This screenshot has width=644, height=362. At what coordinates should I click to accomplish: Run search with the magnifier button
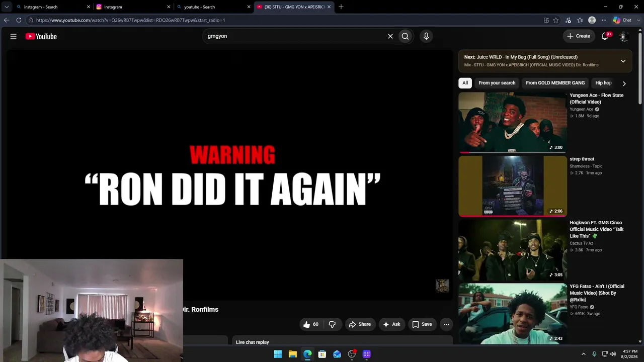[x=405, y=36]
